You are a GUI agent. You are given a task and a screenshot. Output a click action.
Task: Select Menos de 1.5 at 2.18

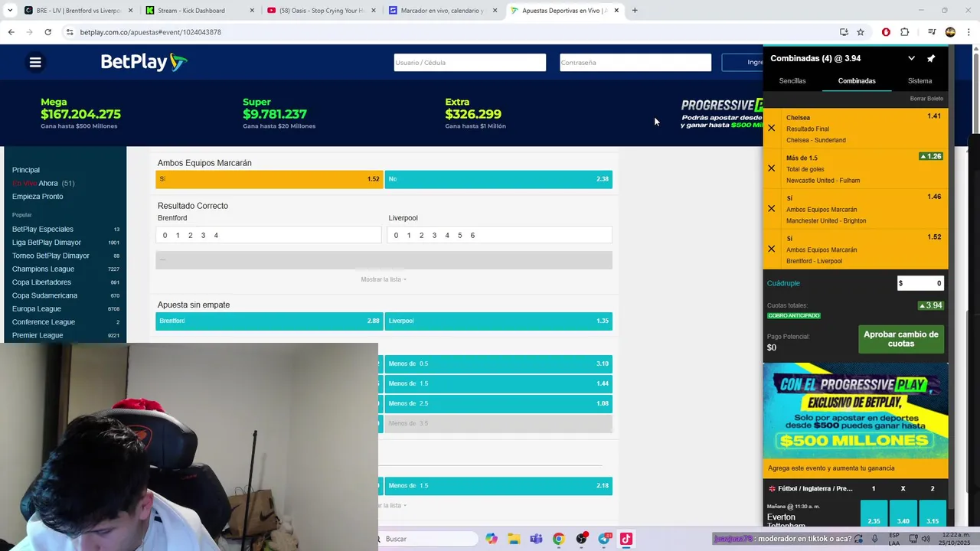(x=498, y=486)
